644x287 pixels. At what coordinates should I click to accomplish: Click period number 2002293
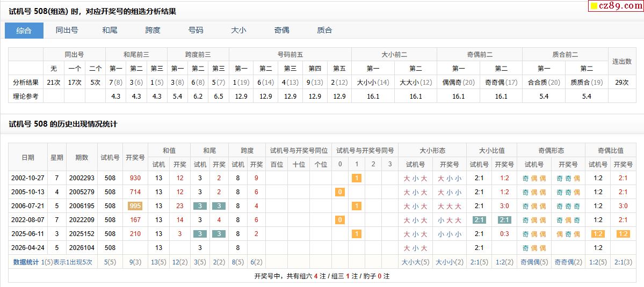82,178
